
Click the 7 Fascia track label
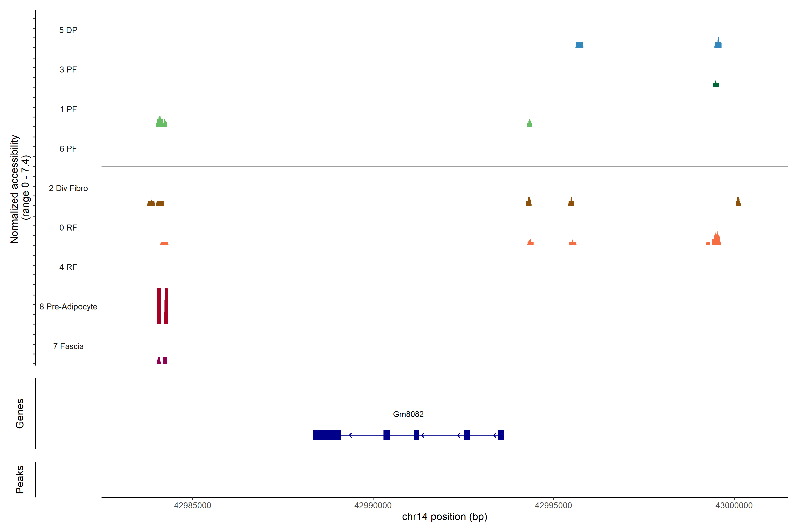(68, 346)
